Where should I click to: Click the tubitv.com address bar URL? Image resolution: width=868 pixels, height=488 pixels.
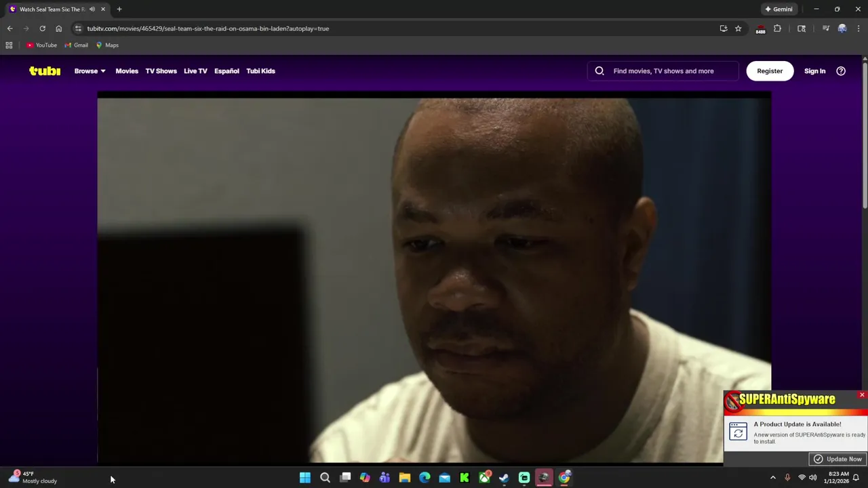click(x=208, y=28)
